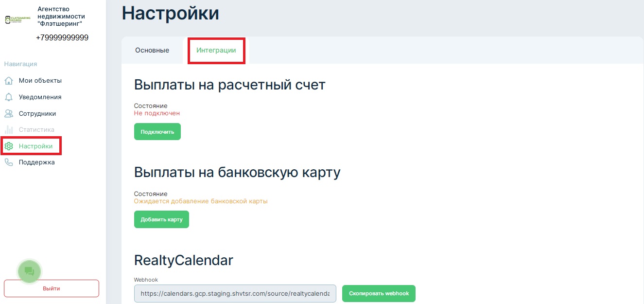
Task: Click the Добавить карту button
Action: pos(161,219)
